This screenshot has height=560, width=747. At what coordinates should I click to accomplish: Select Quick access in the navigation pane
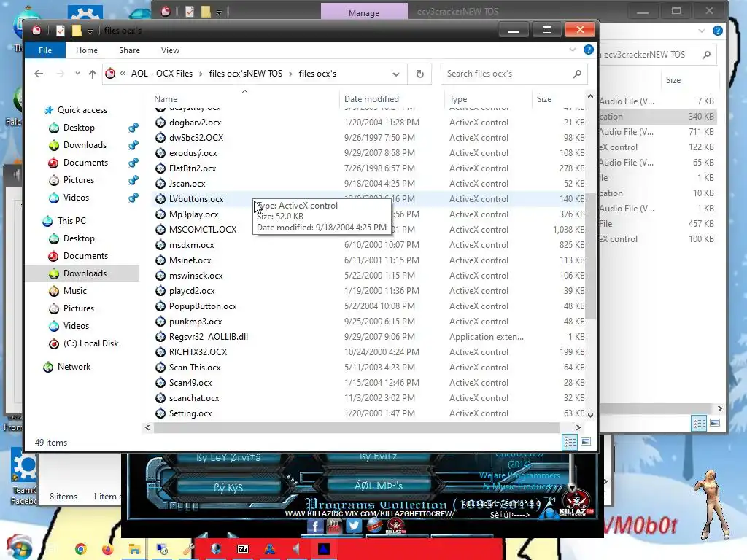tap(82, 110)
